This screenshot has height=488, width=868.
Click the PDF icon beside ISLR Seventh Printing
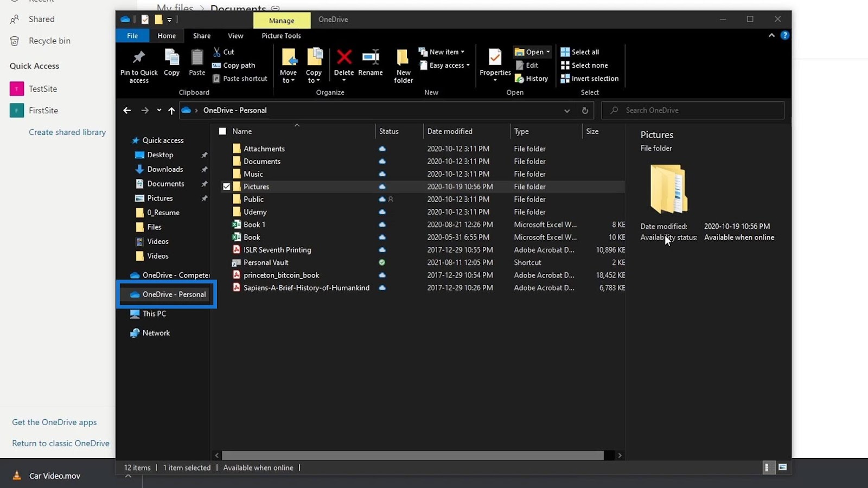[x=237, y=250]
